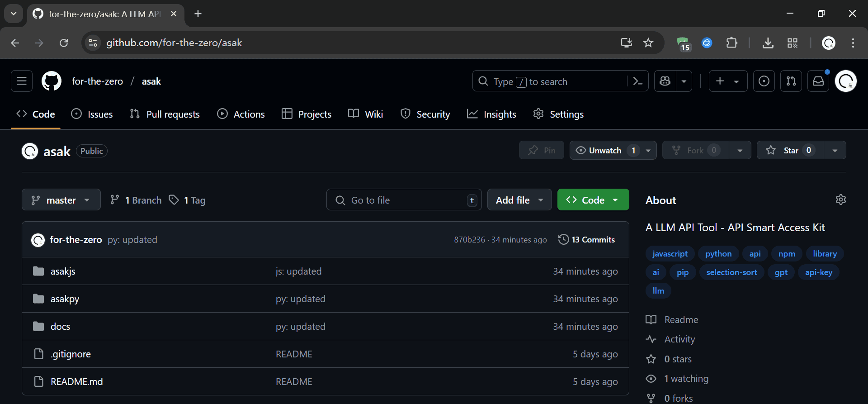This screenshot has height=404, width=868.
Task: Open the GitHub hamburger navigation menu
Action: pyautogui.click(x=22, y=81)
